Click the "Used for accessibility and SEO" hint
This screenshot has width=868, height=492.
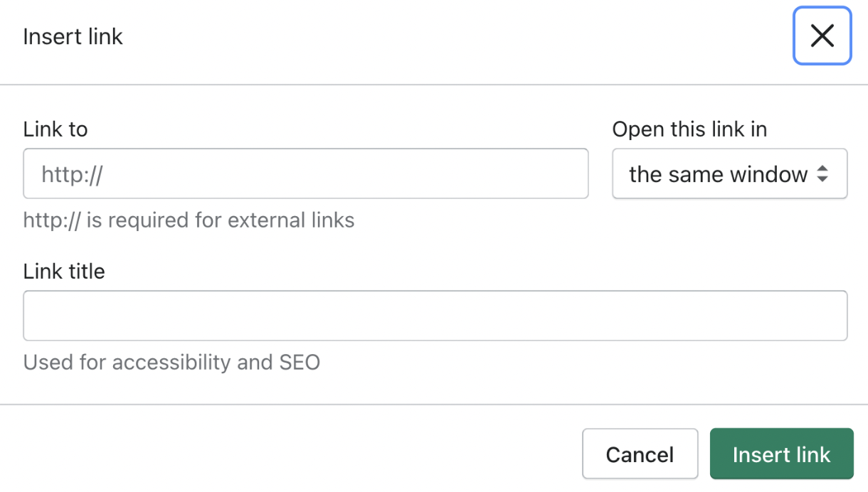click(x=171, y=363)
